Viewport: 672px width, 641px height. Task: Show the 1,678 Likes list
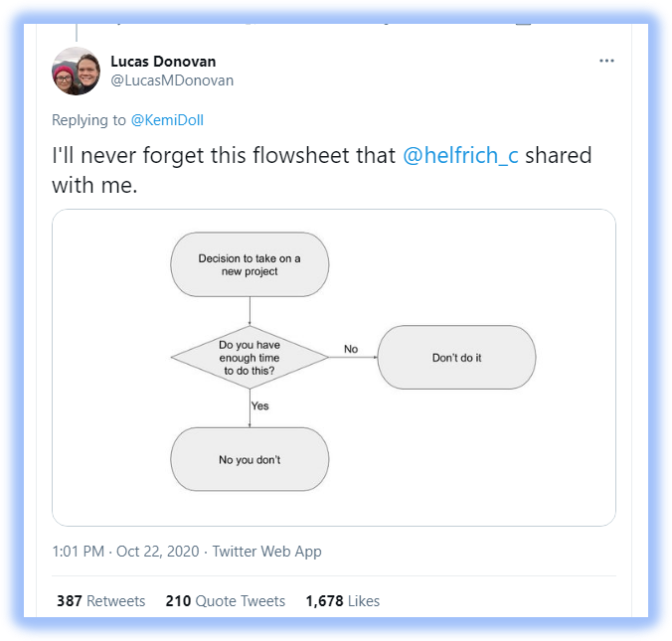click(342, 601)
